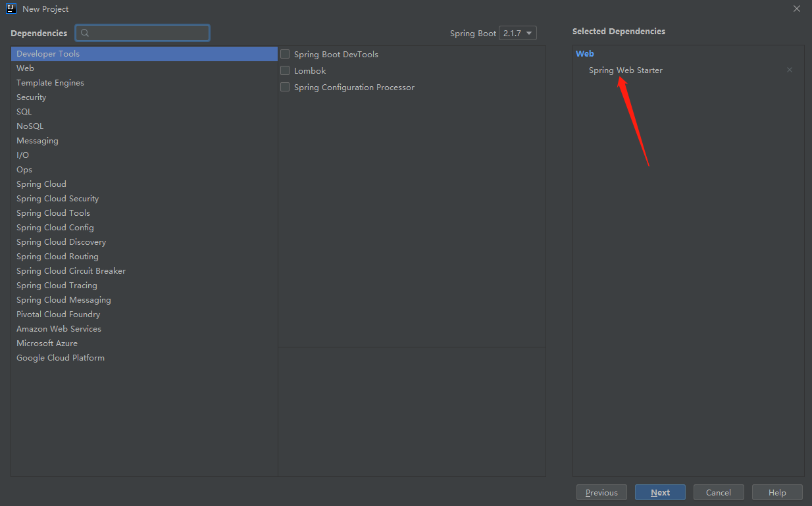Proceed with the Next button

point(660,492)
